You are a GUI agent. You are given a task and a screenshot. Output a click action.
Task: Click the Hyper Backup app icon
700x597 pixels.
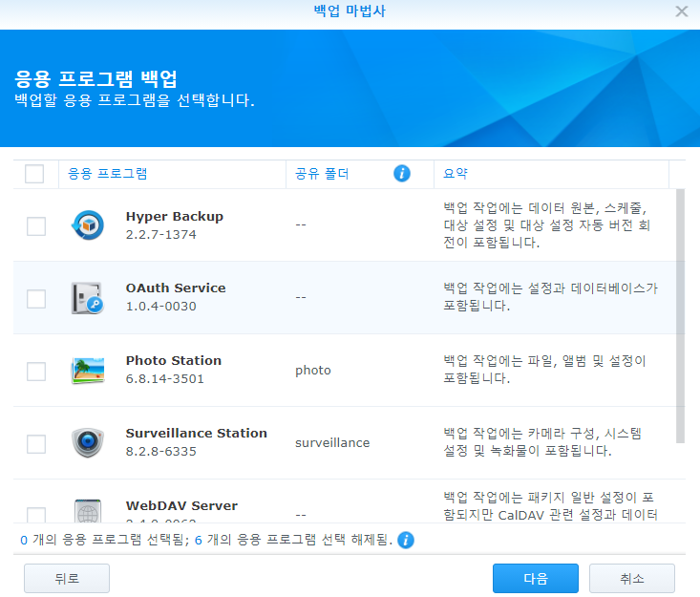pyautogui.click(x=88, y=225)
